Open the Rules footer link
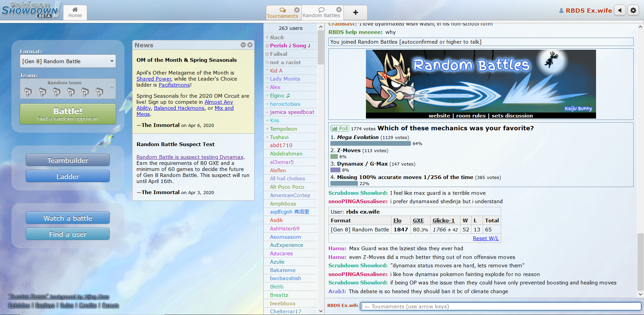This screenshot has height=315, width=644. (67, 305)
